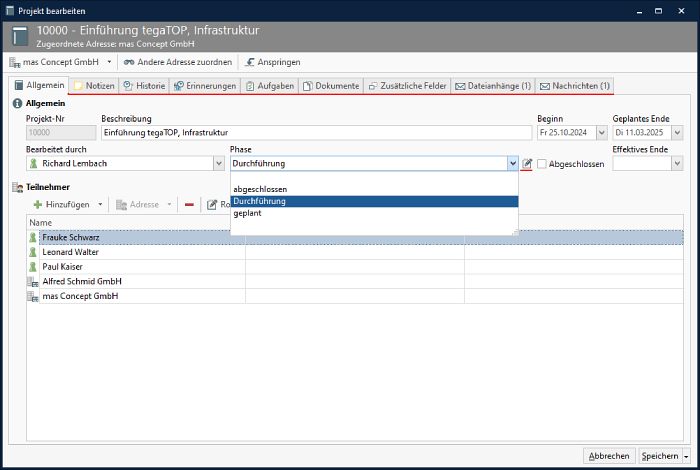The height and width of the screenshot is (470, 700).
Task: Click the Anspringen jump icon
Action: coord(250,62)
